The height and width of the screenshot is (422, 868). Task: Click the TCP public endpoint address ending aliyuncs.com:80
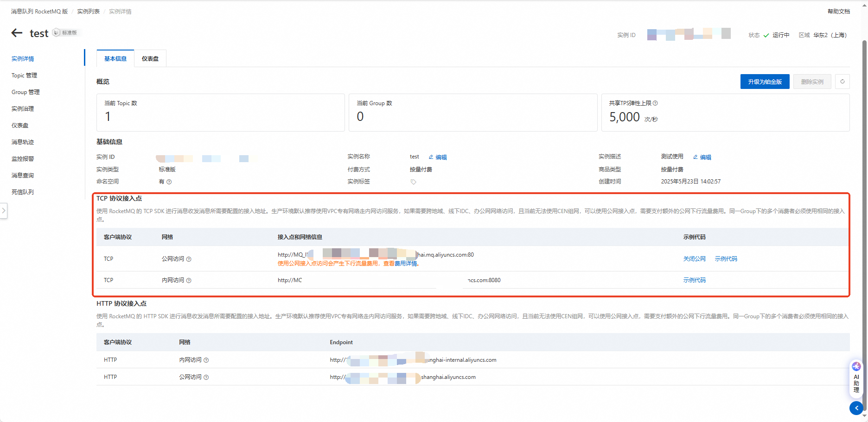click(376, 255)
